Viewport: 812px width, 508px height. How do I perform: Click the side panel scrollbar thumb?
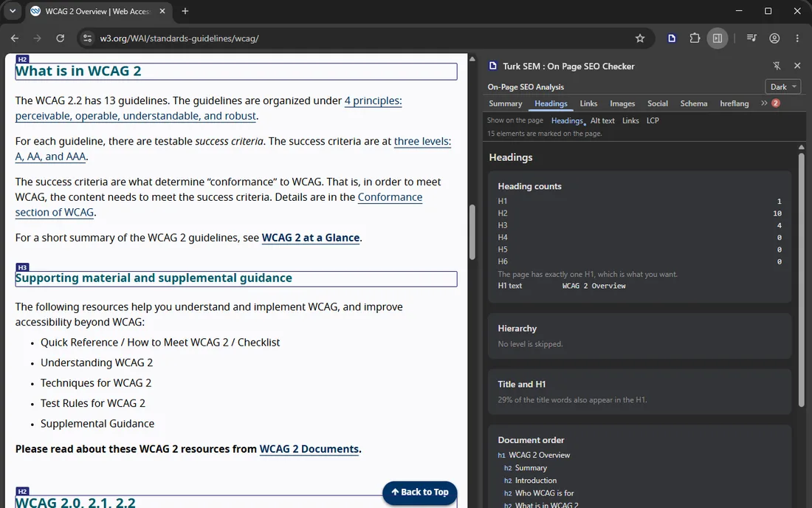[801, 280]
